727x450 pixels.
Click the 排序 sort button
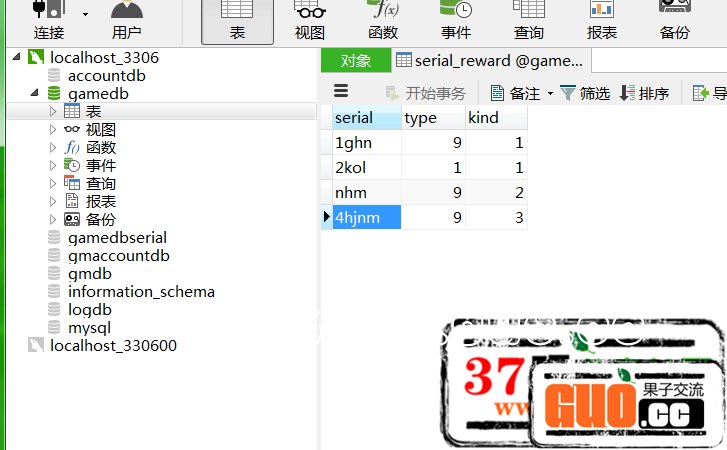644,93
